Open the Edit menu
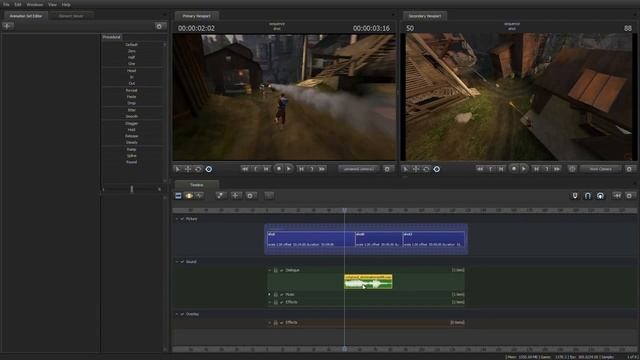Screen dimensions: 640x360 click(x=18, y=4)
